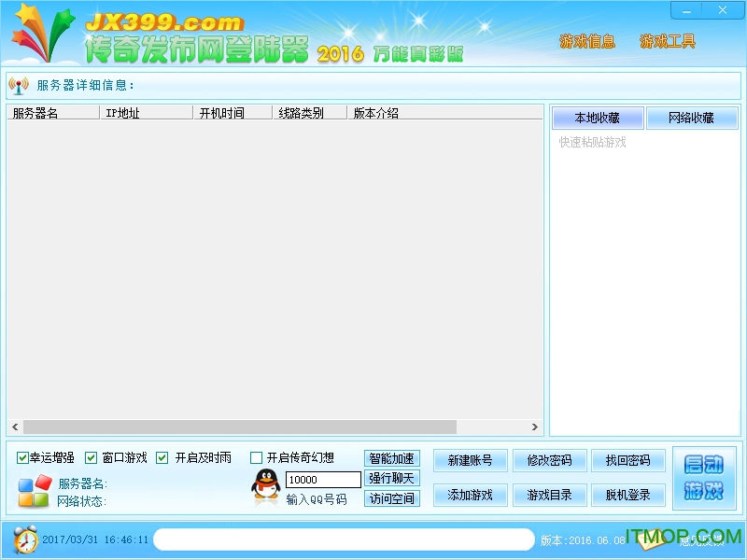This screenshot has width=747, height=560.
Task: Click the 智能加速 button
Action: pyautogui.click(x=391, y=458)
